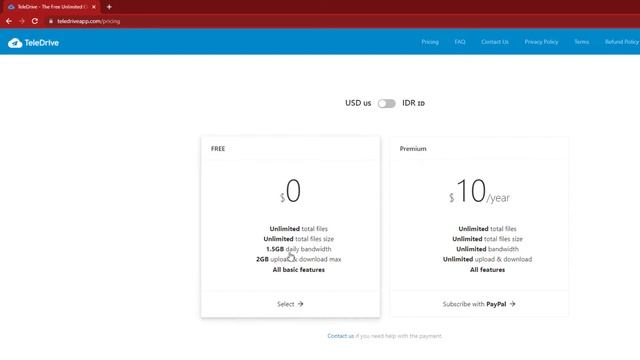Open the Privacy Policy nav link

pyautogui.click(x=541, y=42)
